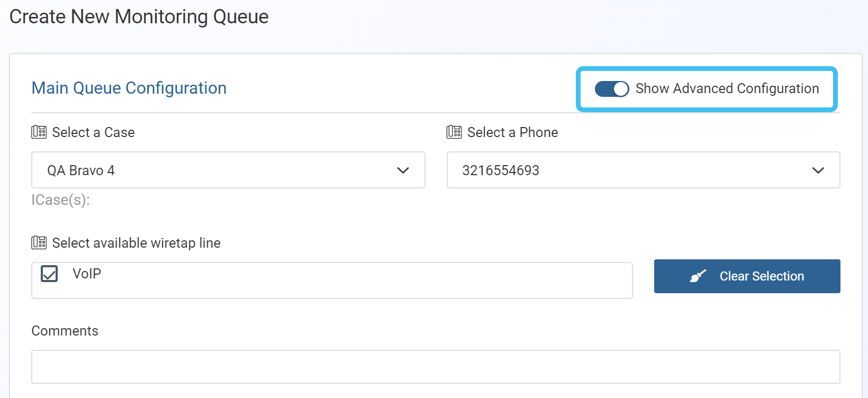Click the chevron arrow on the case selector
Image resolution: width=868 pixels, height=398 pixels.
pyautogui.click(x=403, y=170)
